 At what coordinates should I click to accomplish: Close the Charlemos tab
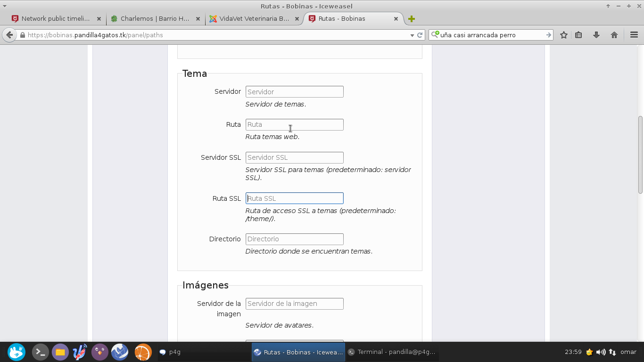tap(198, 19)
